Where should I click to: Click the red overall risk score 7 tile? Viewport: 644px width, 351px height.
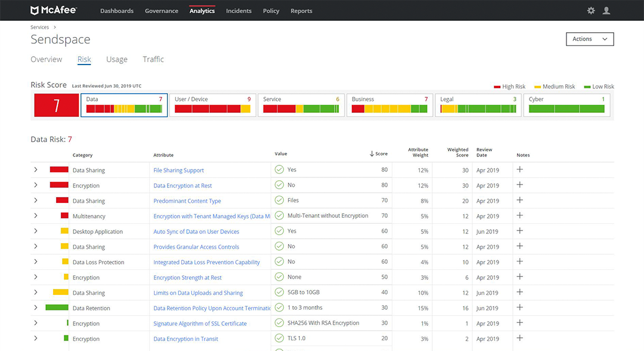tap(56, 105)
